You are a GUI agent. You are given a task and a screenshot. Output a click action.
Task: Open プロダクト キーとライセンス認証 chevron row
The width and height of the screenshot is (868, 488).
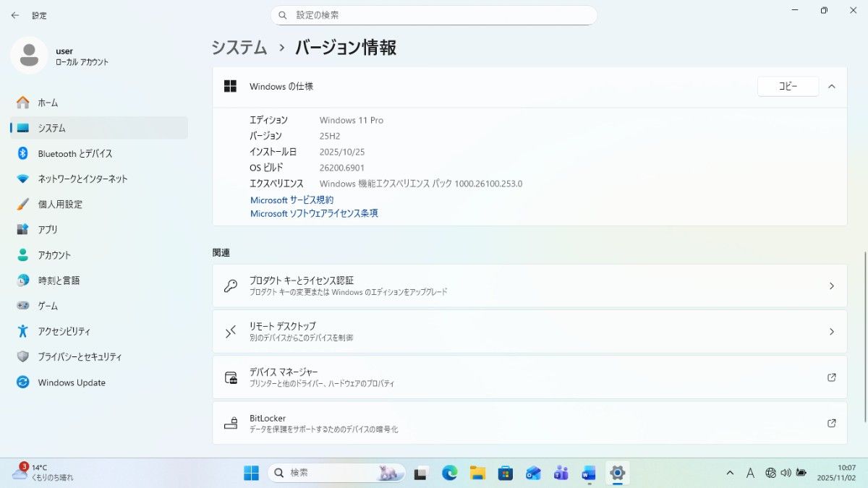coord(831,286)
